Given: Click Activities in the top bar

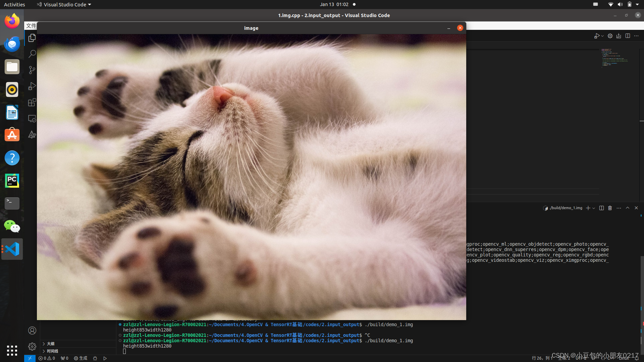Looking at the screenshot, I should 14,5.
